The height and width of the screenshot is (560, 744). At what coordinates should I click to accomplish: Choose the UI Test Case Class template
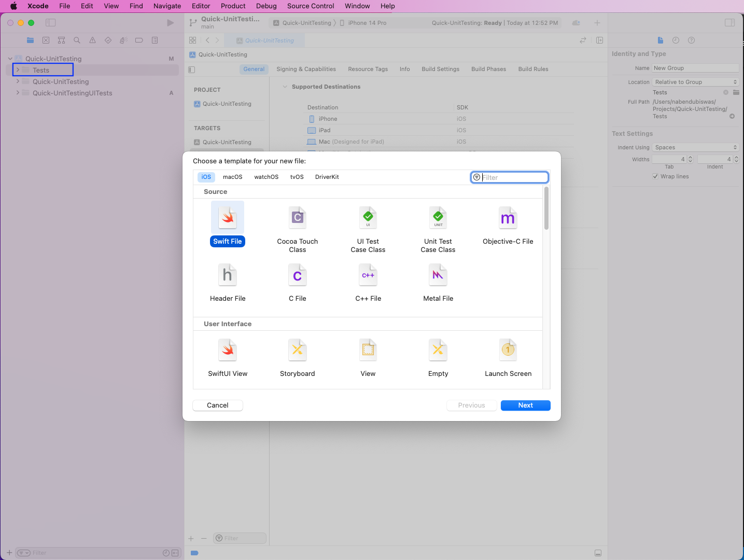368,229
